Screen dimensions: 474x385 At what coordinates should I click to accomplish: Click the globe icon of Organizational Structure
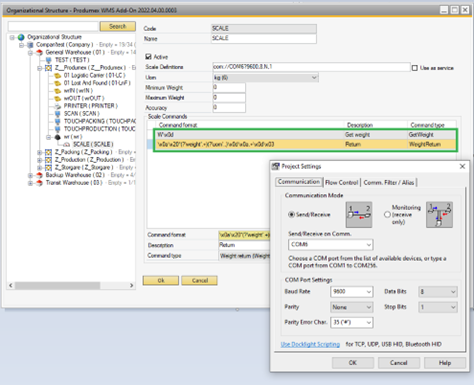[x=21, y=37]
